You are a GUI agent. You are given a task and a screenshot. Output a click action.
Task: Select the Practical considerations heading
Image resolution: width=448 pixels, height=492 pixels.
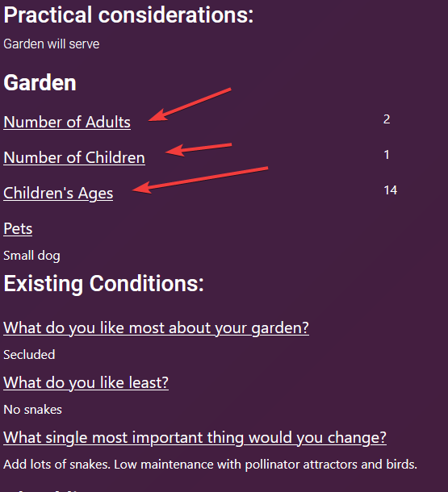[128, 15]
